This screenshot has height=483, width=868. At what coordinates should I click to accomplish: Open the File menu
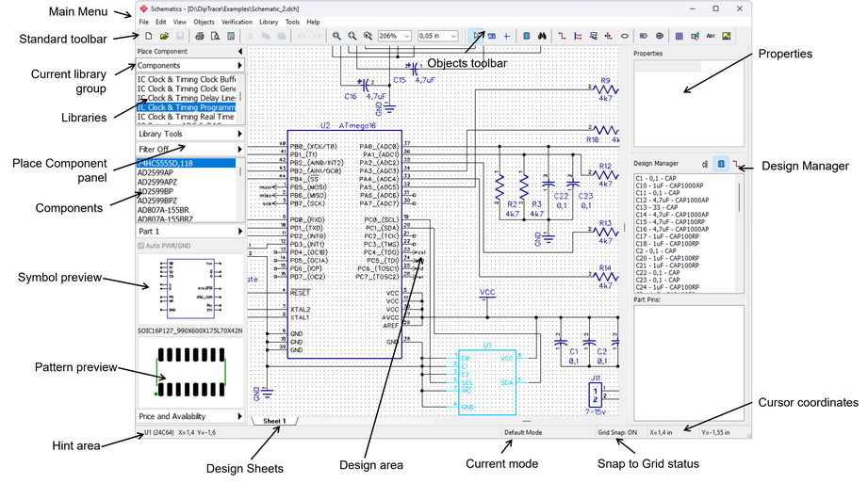point(144,23)
